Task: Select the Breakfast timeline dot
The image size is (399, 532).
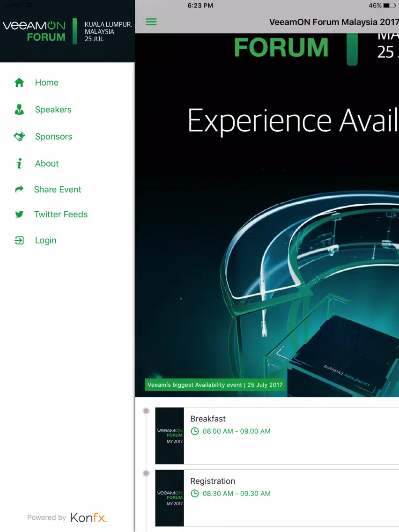Action: tap(146, 411)
